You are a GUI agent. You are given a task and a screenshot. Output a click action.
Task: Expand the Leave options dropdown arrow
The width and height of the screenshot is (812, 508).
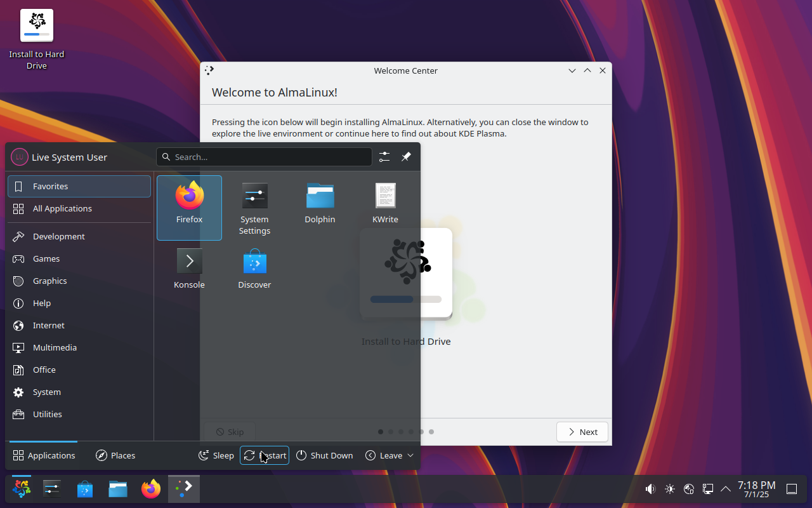410,455
